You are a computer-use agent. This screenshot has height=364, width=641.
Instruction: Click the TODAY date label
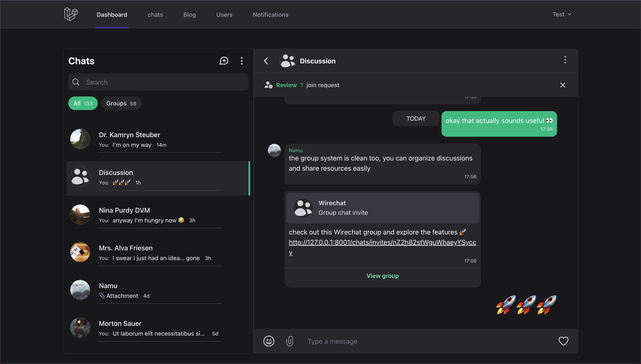click(x=416, y=119)
